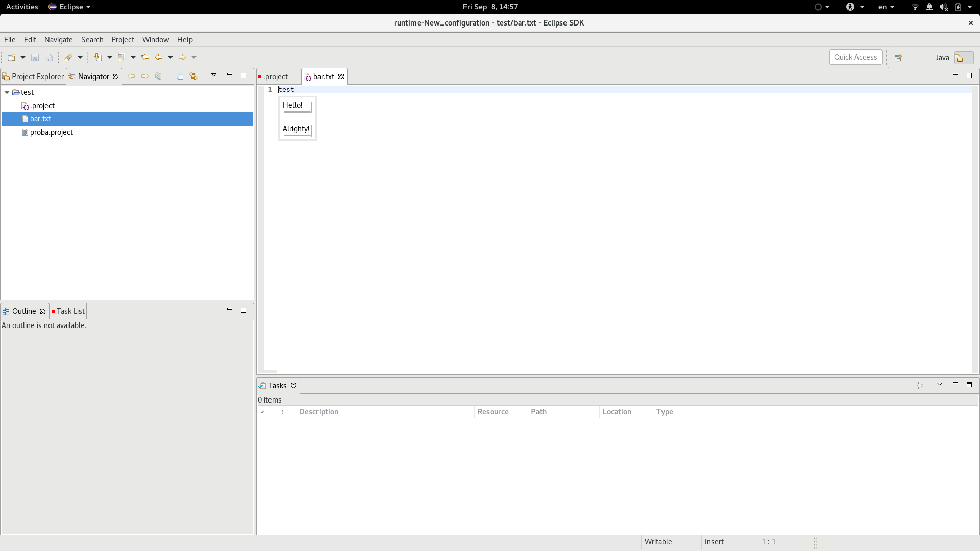Click the word test on editor line 1

286,90
